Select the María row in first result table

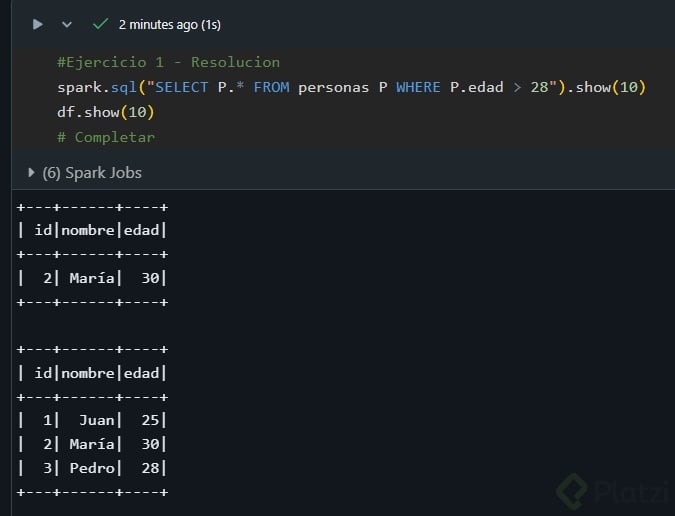click(x=92, y=278)
